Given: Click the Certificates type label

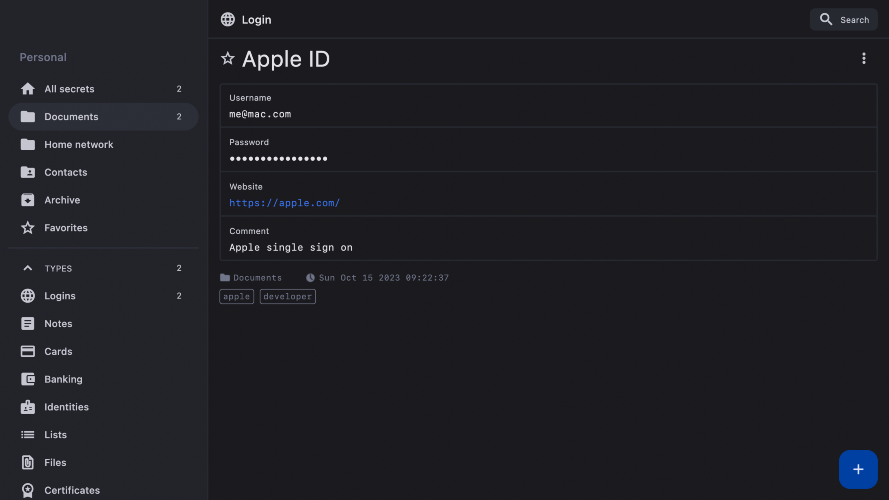Looking at the screenshot, I should (x=72, y=490).
